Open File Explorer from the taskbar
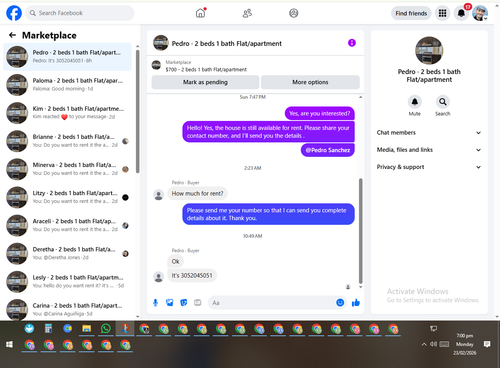Viewport: 500px width, 368px height. tap(87, 329)
